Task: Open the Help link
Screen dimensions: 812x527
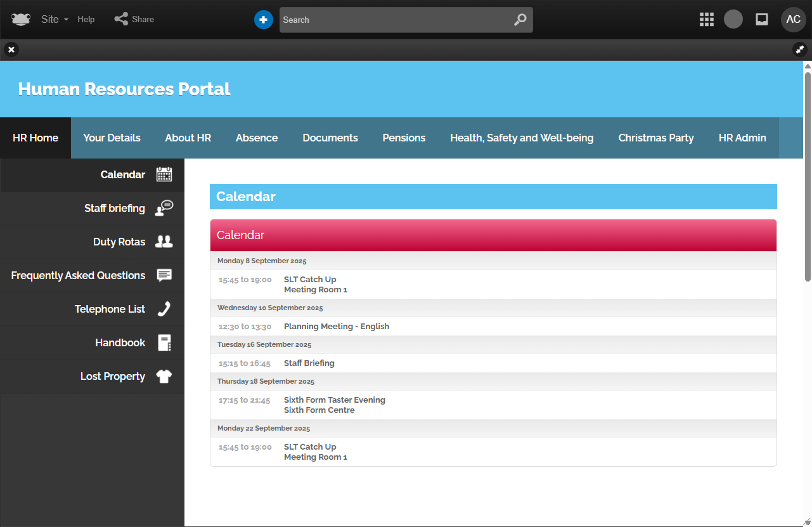Action: pos(86,20)
